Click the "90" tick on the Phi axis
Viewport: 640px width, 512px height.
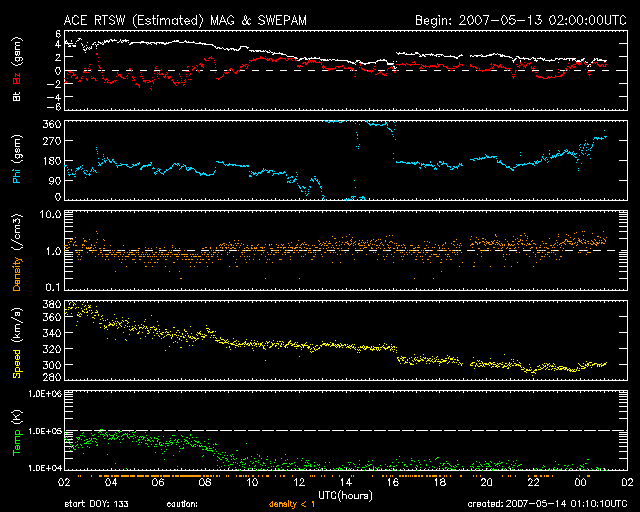point(55,180)
